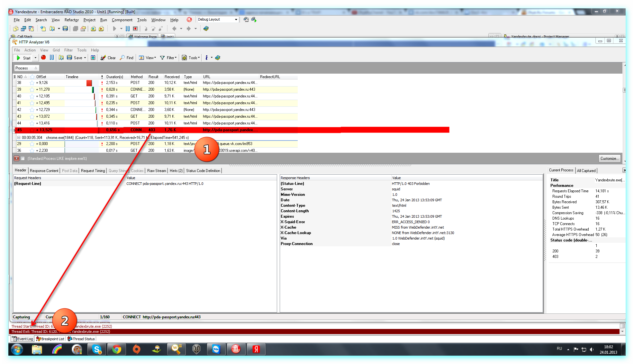Open the Grid menu
634x364 pixels.
(x=56, y=50)
